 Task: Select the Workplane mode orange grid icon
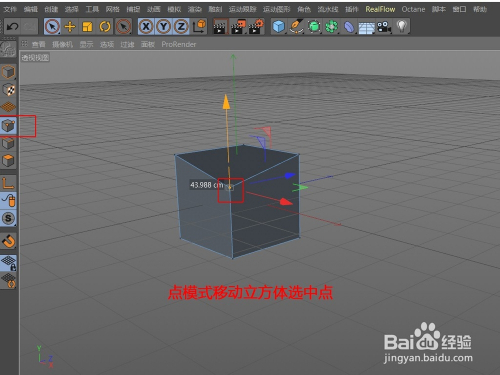point(8,107)
